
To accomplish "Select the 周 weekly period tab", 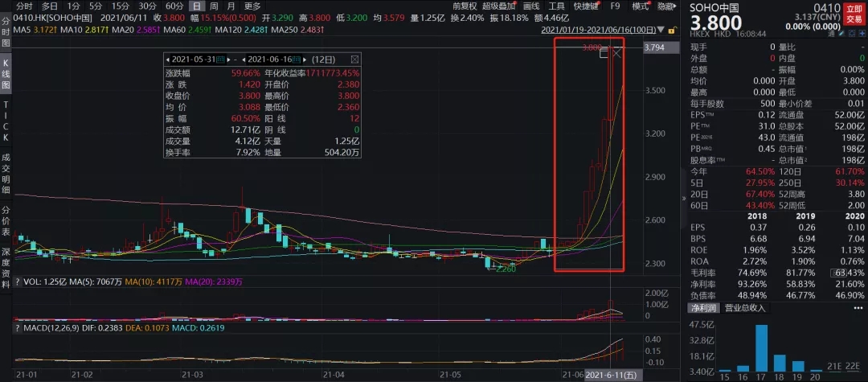I will (x=215, y=6).
